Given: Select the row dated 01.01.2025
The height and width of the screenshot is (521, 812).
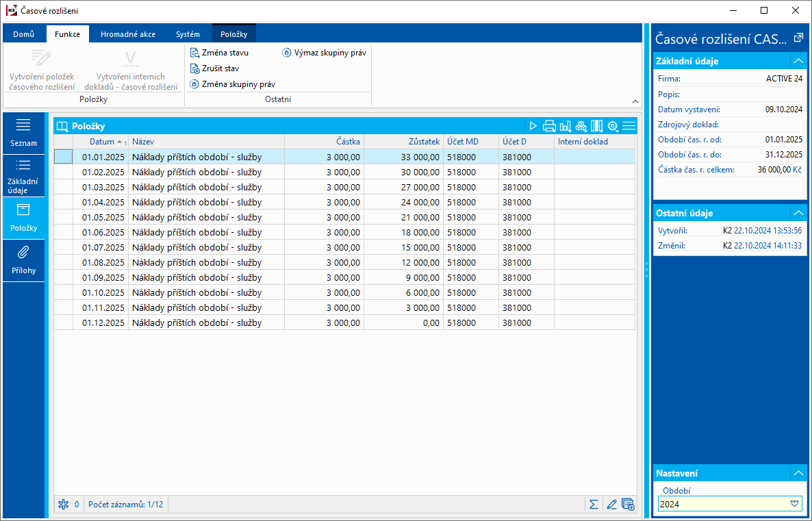Looking at the screenshot, I should (344, 157).
